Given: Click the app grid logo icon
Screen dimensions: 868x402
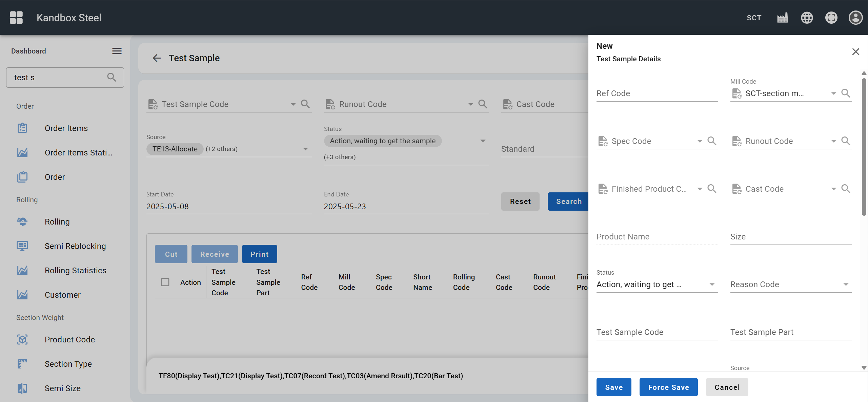Looking at the screenshot, I should point(16,18).
